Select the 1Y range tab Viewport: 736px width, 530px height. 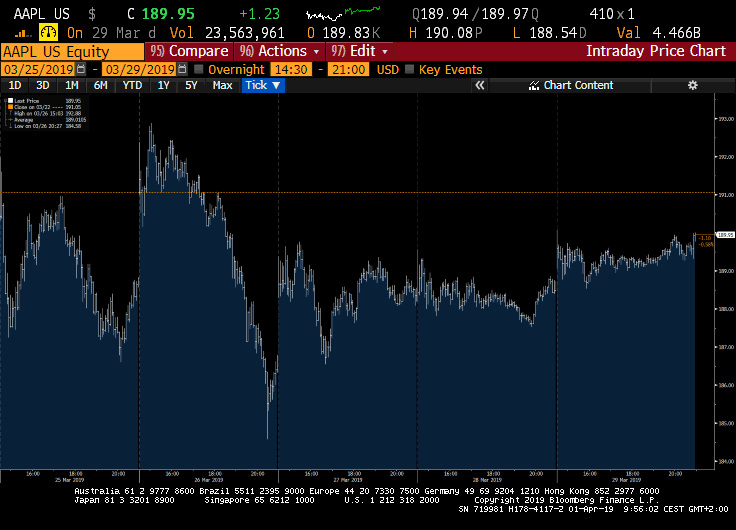163,85
